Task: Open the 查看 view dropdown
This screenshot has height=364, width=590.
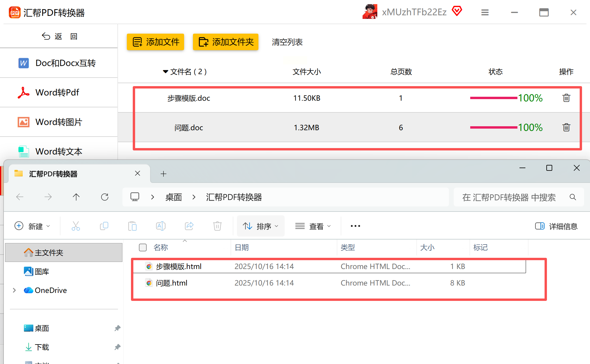Action: click(313, 226)
